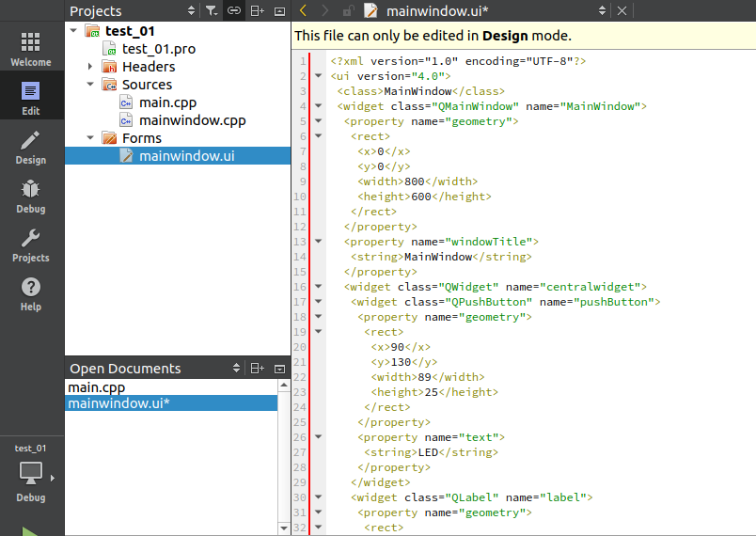This screenshot has height=536, width=756.
Task: Expand the Headers folder
Action: coord(90,66)
